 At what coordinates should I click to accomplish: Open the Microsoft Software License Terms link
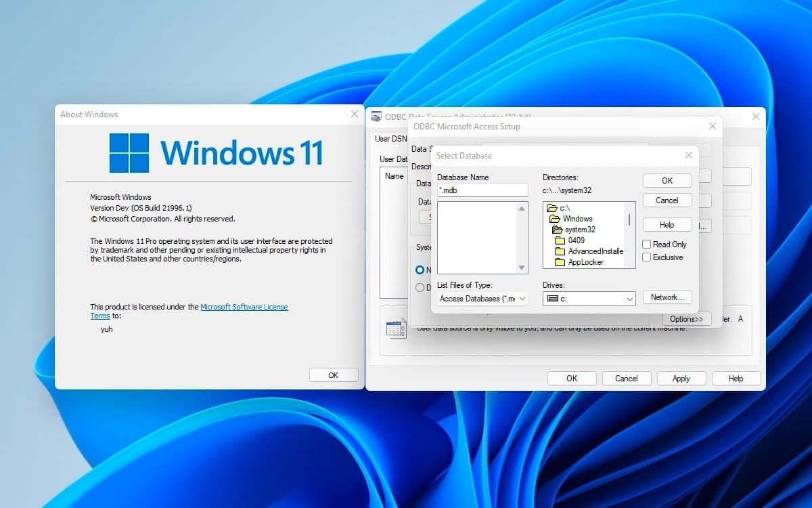coord(244,307)
